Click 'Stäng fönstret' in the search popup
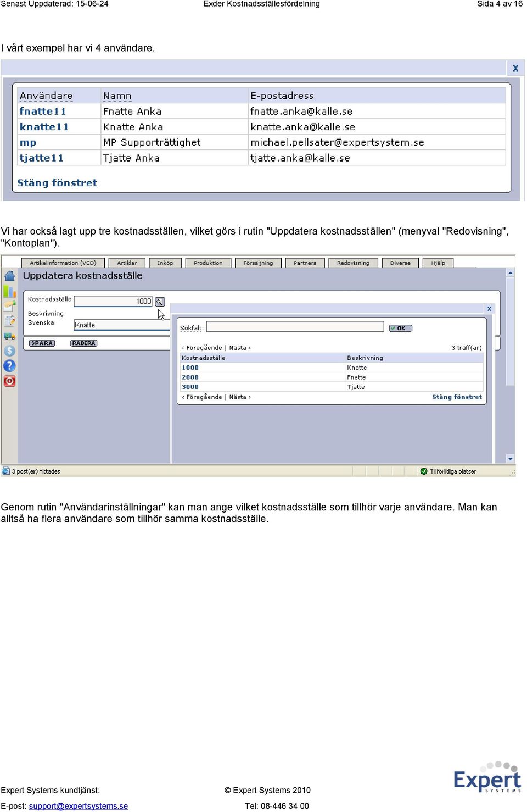This screenshot has width=527, height=812. click(457, 397)
